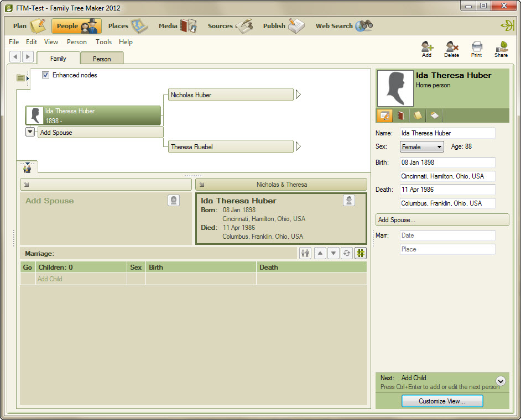
Task: Select Ida Theresa Huber pedigree node
Action: 93,116
